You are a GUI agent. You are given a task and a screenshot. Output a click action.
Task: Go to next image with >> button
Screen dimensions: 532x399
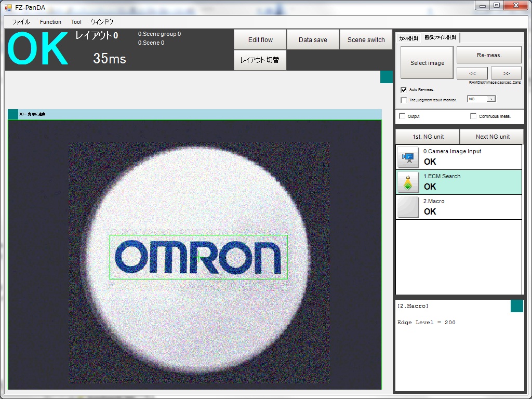[506, 73]
